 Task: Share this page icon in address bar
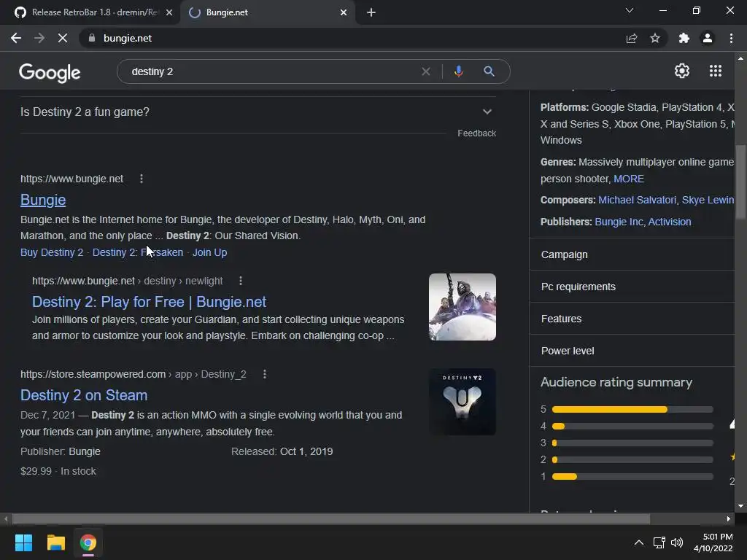(x=631, y=38)
